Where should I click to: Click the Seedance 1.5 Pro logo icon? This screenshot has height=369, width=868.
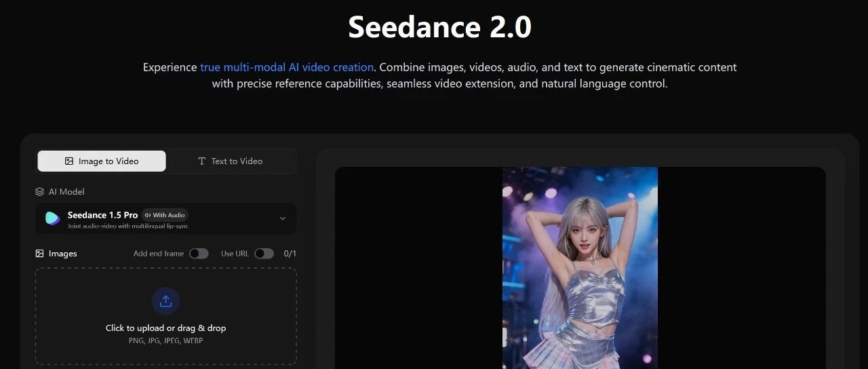point(52,218)
